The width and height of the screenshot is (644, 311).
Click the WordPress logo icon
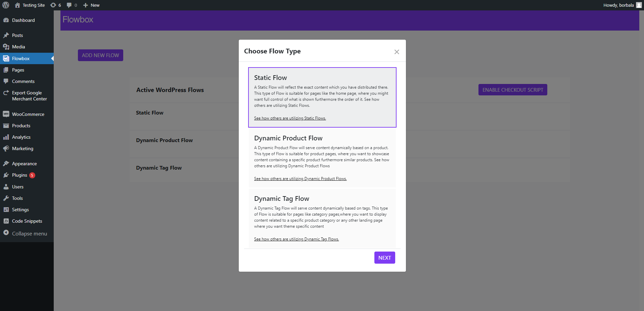click(x=6, y=5)
